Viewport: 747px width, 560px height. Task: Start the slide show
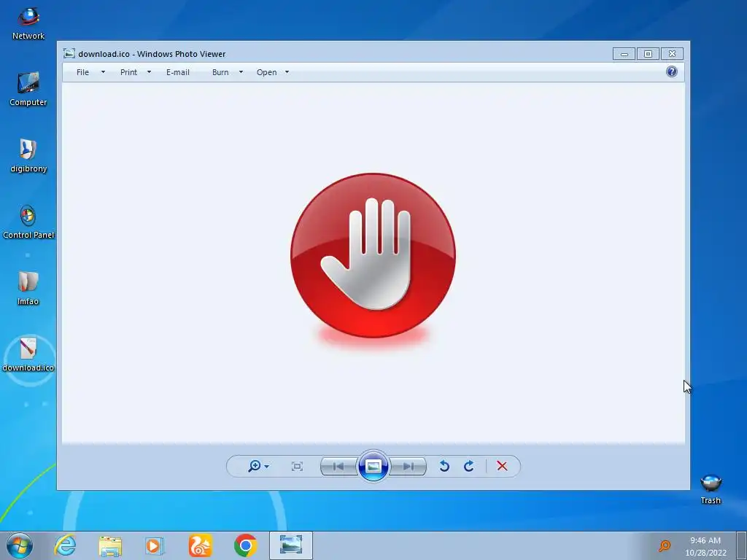tap(373, 466)
